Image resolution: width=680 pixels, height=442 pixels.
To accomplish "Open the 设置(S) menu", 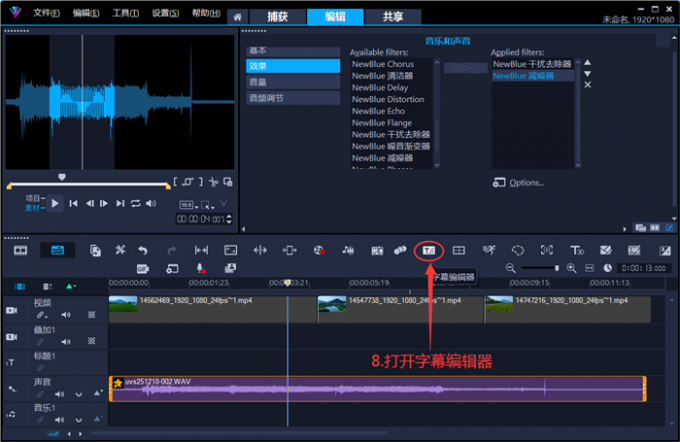I will point(166,15).
